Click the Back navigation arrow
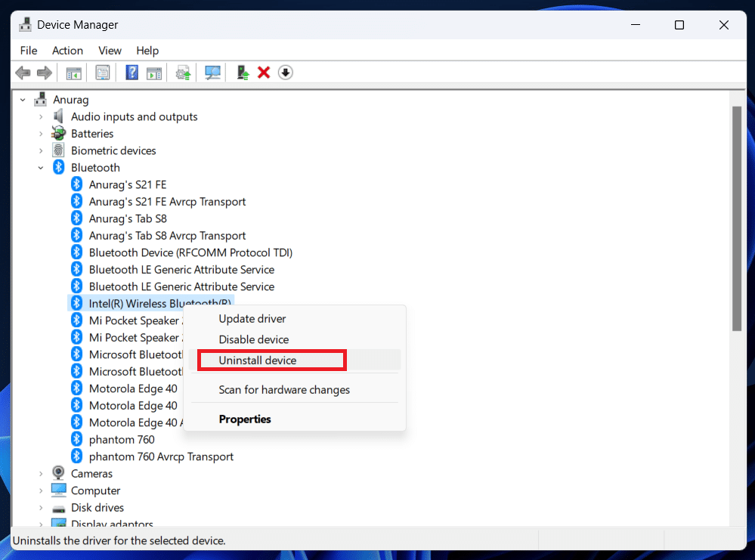This screenshot has width=755, height=560. [23, 72]
